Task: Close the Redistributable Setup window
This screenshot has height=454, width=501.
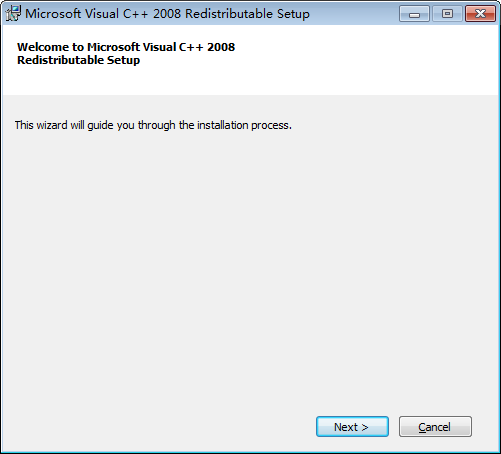Action: tap(480, 14)
